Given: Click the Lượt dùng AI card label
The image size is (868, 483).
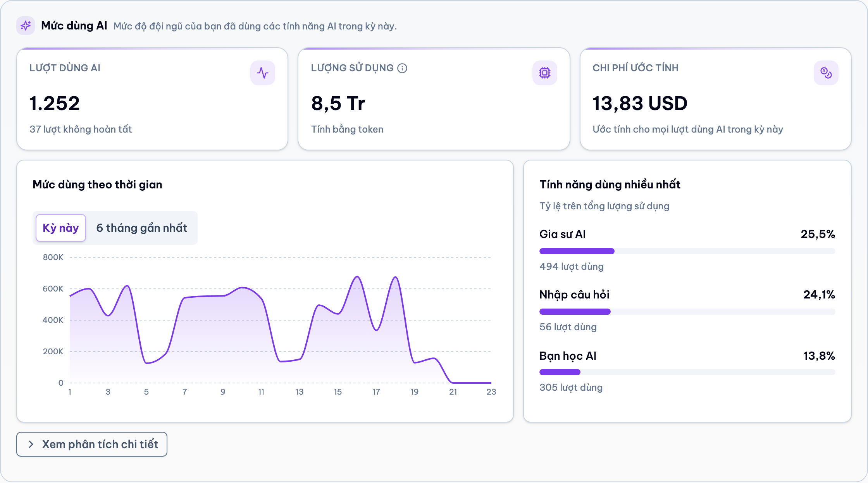Looking at the screenshot, I should tap(65, 68).
